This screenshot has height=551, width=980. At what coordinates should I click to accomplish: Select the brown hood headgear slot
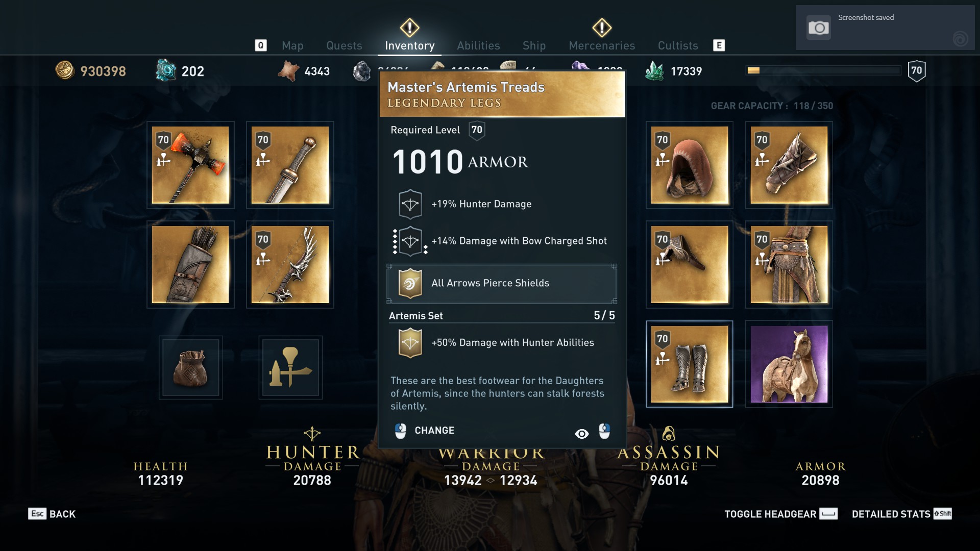point(689,165)
